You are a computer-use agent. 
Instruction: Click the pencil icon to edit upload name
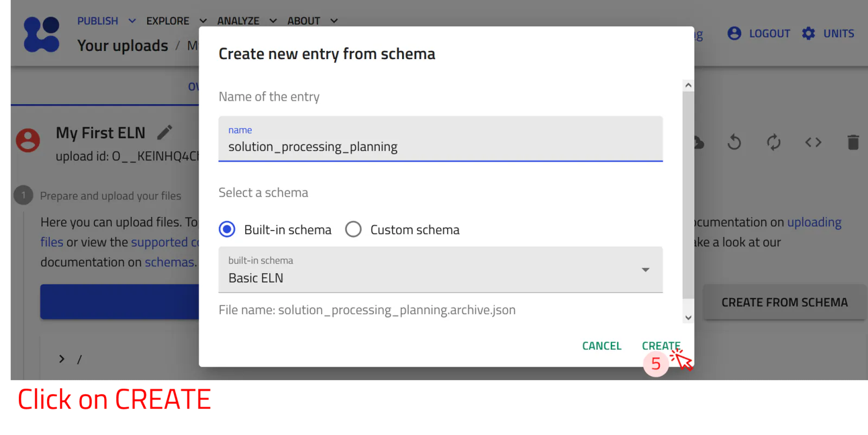pyautogui.click(x=164, y=132)
